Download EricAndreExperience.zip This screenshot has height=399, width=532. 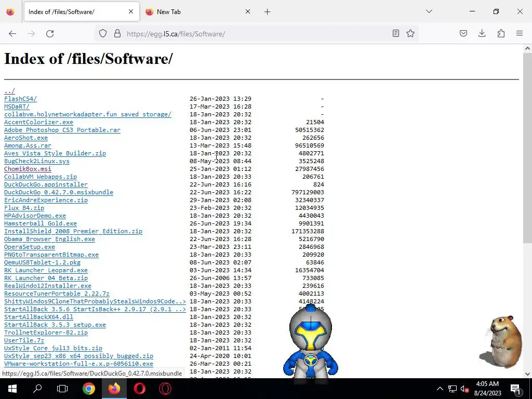46,200
